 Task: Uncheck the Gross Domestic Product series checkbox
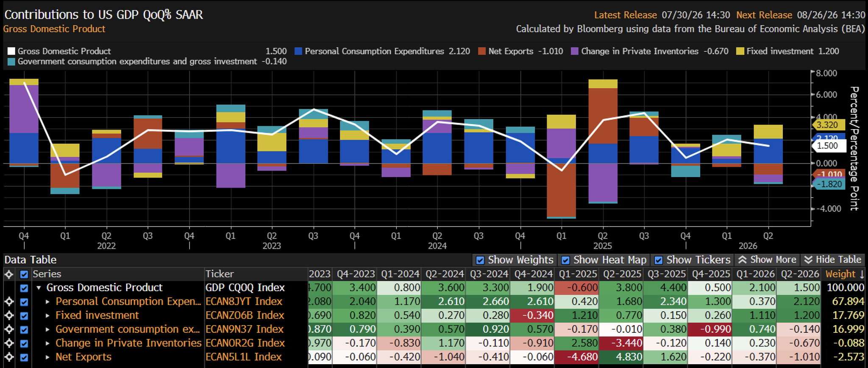pyautogui.click(x=24, y=288)
